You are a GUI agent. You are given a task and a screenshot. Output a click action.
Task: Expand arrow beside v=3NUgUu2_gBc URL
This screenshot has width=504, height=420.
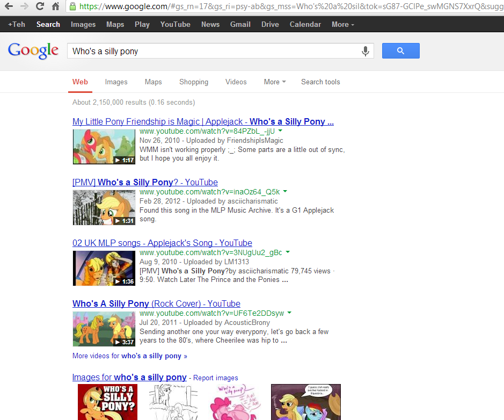[288, 252]
